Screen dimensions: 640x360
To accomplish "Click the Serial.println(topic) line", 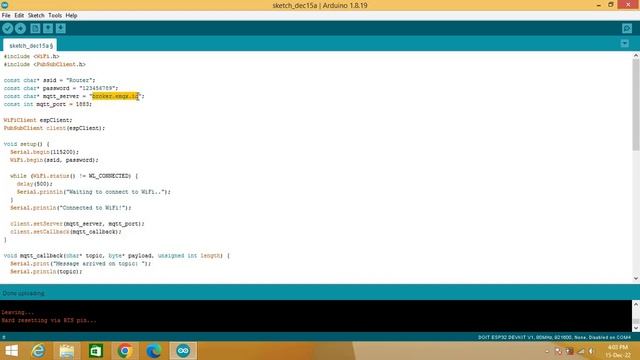I will (x=46, y=272).
